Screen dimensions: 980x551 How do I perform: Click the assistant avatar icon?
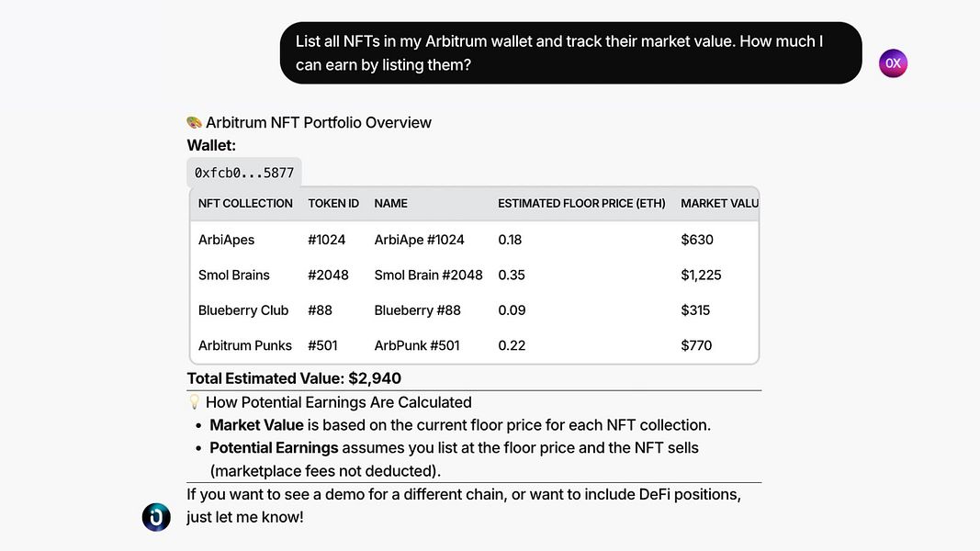pyautogui.click(x=156, y=517)
